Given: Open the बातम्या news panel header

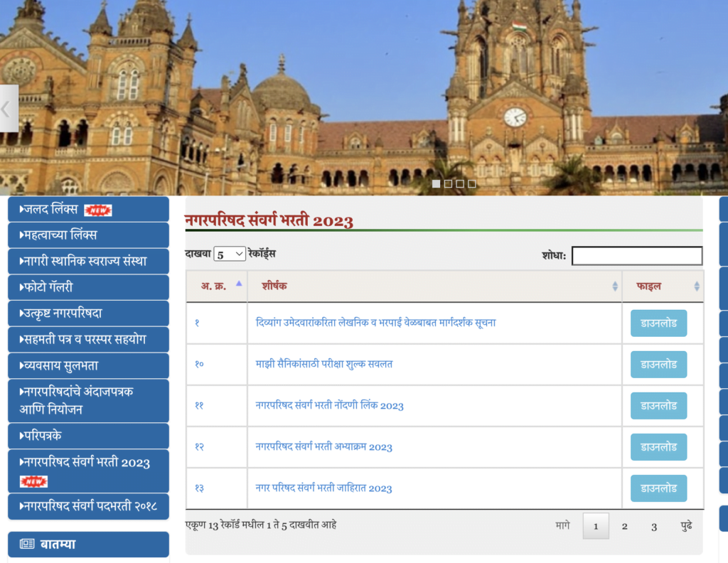Looking at the screenshot, I should (88, 545).
